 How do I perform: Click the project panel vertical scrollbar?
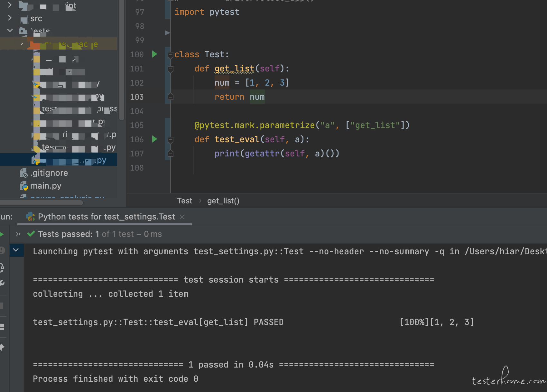(x=122, y=60)
